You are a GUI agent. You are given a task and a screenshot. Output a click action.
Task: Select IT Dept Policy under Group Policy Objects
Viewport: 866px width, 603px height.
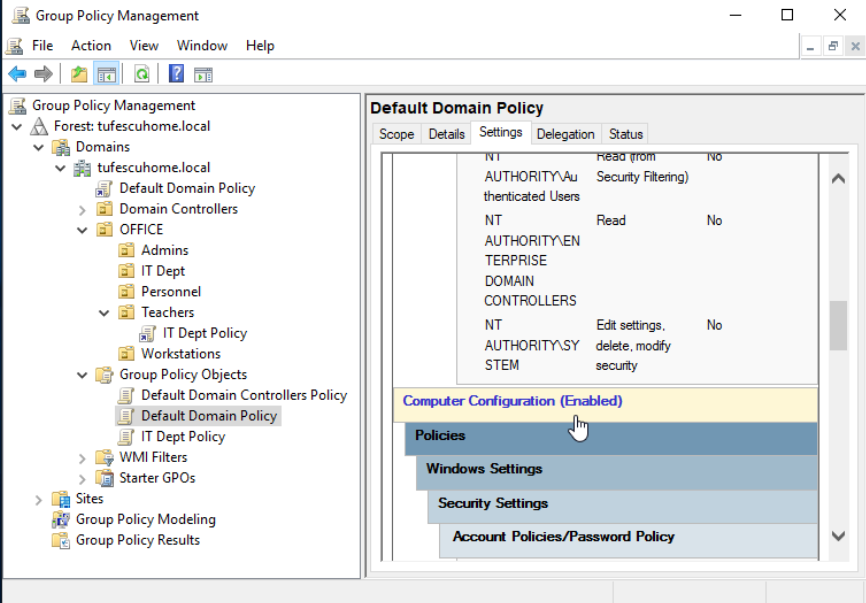tap(183, 437)
